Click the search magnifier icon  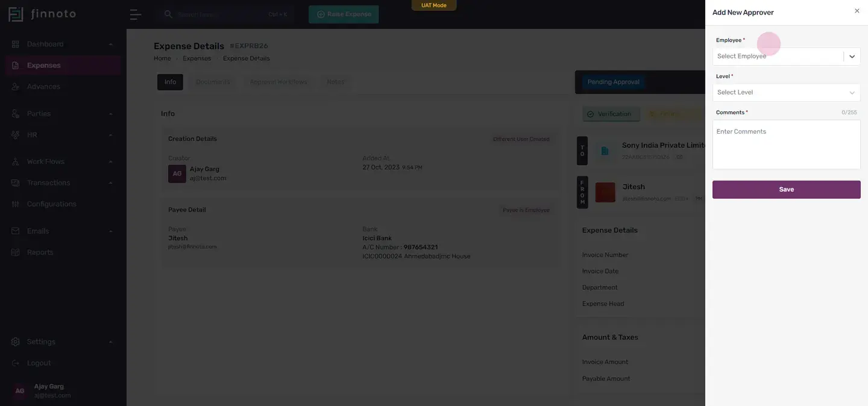168,14
